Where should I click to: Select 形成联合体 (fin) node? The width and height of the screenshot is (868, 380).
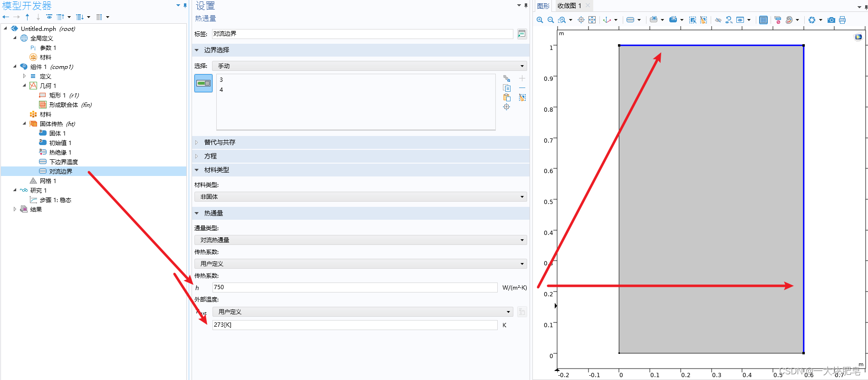tap(70, 105)
